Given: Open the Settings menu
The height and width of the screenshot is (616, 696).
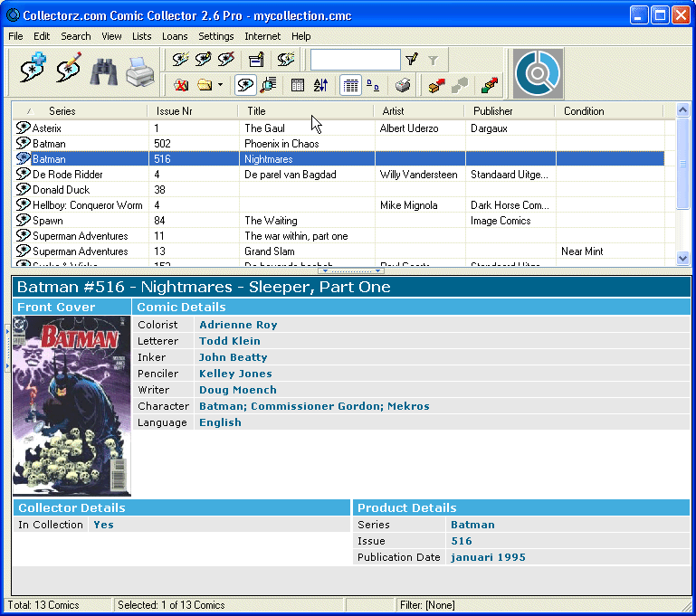Looking at the screenshot, I should point(215,36).
